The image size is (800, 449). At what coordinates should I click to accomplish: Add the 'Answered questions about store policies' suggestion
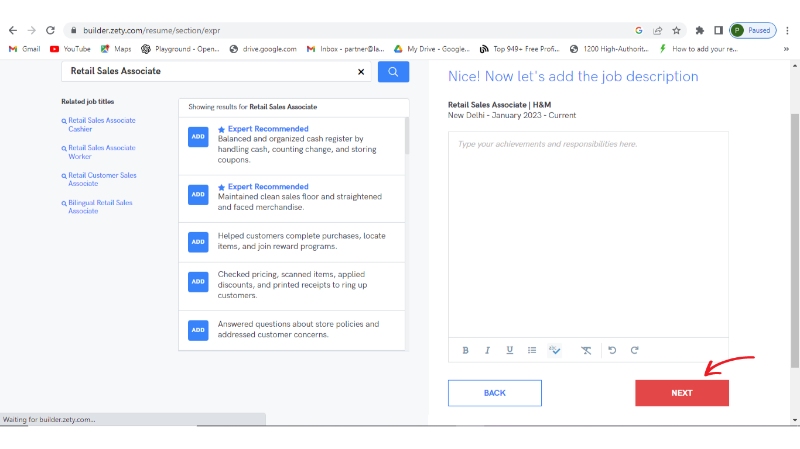coord(198,329)
